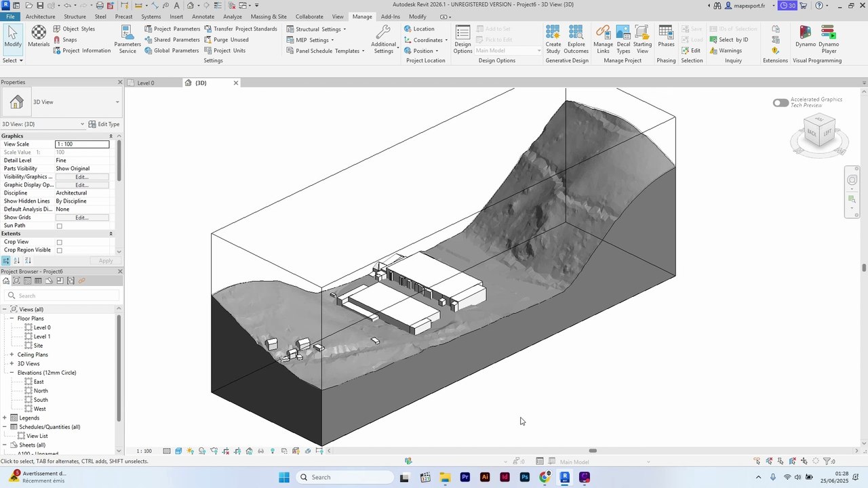Expand MEP Settings dropdown
The width and height of the screenshot is (868, 488).
pos(309,40)
